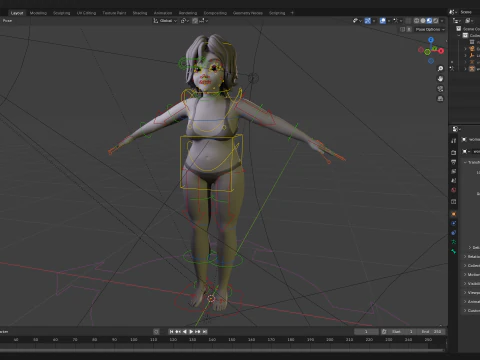This screenshot has width=480, height=360.
Task: Open the pivot point dropdown
Action: click(185, 21)
